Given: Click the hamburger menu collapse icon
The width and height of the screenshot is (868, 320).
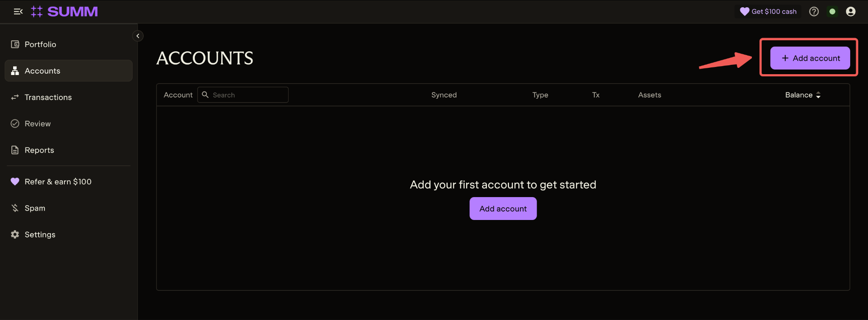Looking at the screenshot, I should 18,11.
